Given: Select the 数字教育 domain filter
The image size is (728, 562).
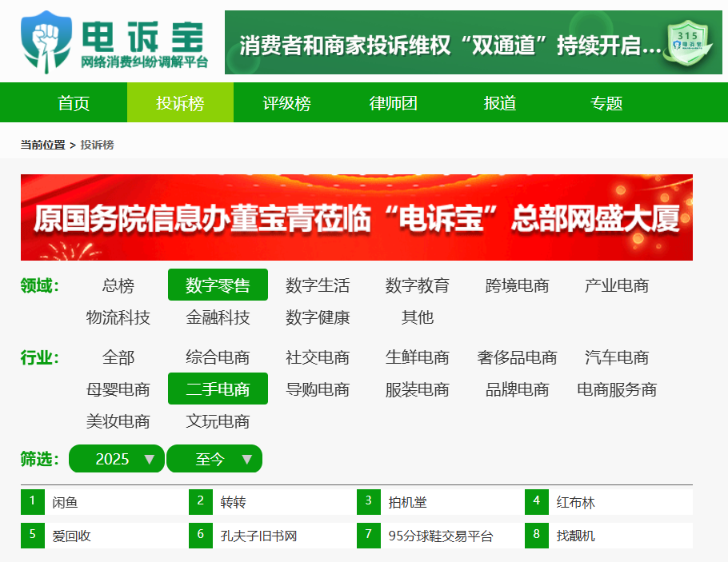Looking at the screenshot, I should click(418, 285).
